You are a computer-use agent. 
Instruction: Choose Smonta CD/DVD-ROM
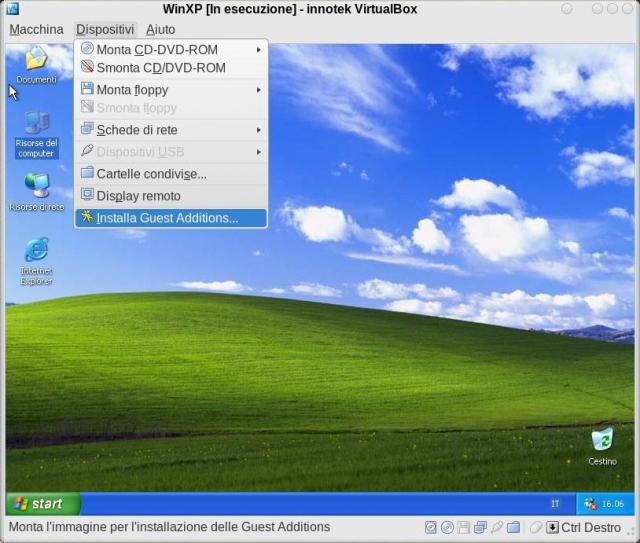171,67
